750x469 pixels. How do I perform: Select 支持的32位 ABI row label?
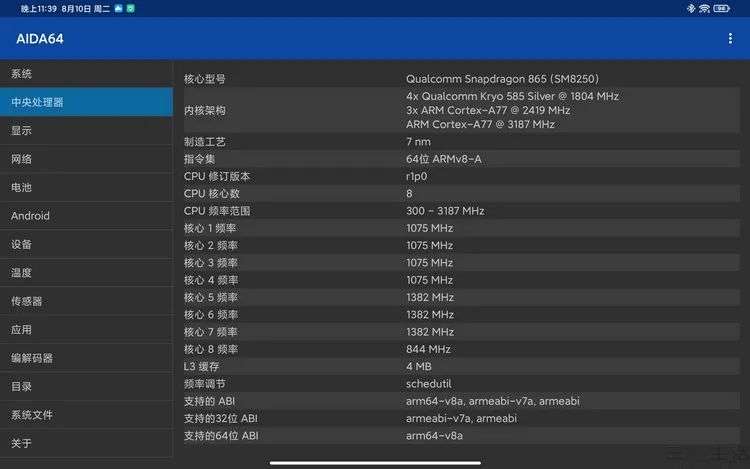[221, 418]
